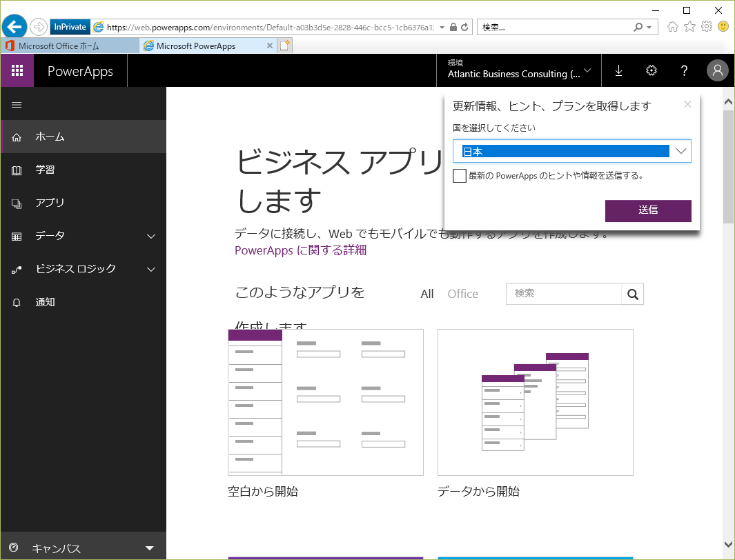
Task: Open the browser tools gear icon
Action: (x=707, y=27)
